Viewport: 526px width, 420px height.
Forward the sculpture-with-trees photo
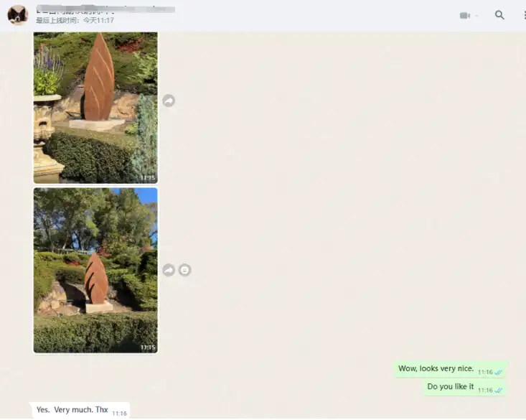click(x=169, y=270)
